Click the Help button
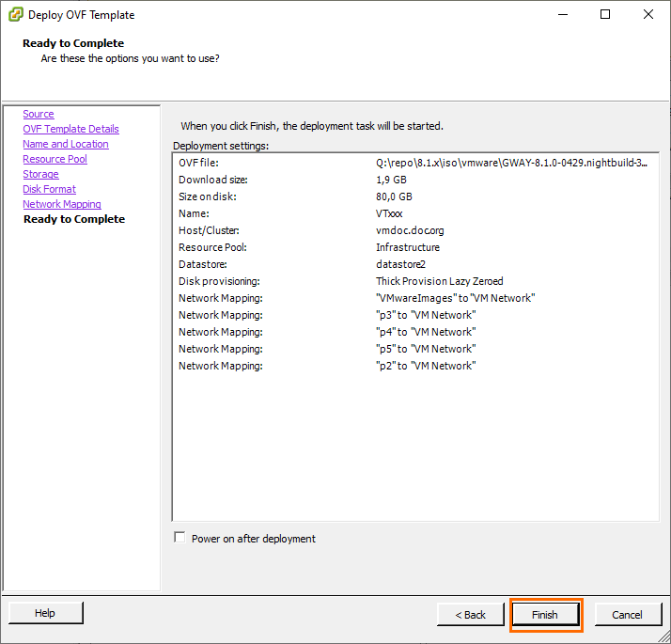This screenshot has height=644, width=671. tap(45, 613)
